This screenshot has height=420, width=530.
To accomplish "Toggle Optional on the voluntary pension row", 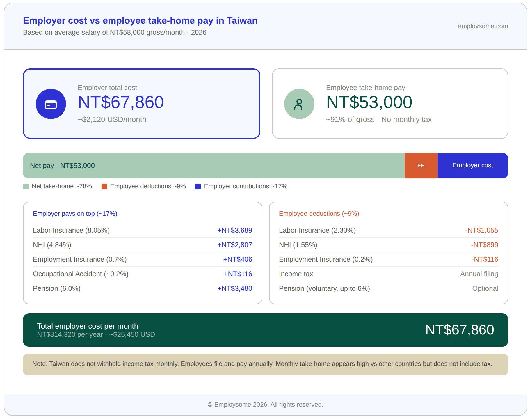I will click(485, 288).
